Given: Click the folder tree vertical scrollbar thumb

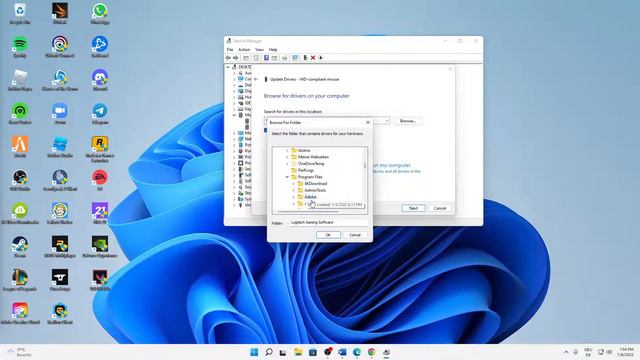Looking at the screenshot, I should point(365,165).
